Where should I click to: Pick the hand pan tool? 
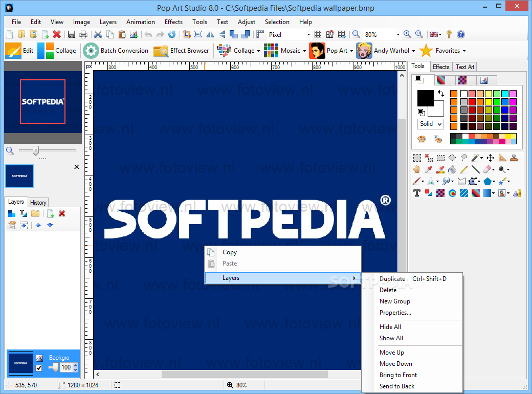pyautogui.click(x=416, y=169)
